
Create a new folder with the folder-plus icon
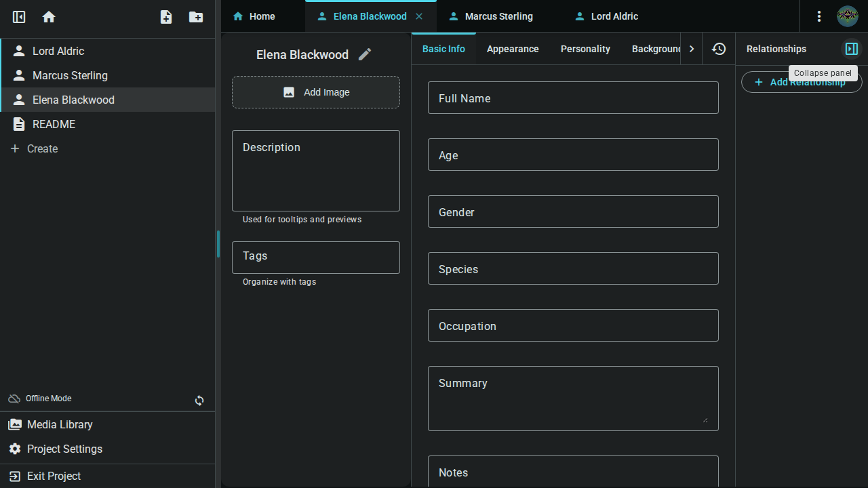195,16
